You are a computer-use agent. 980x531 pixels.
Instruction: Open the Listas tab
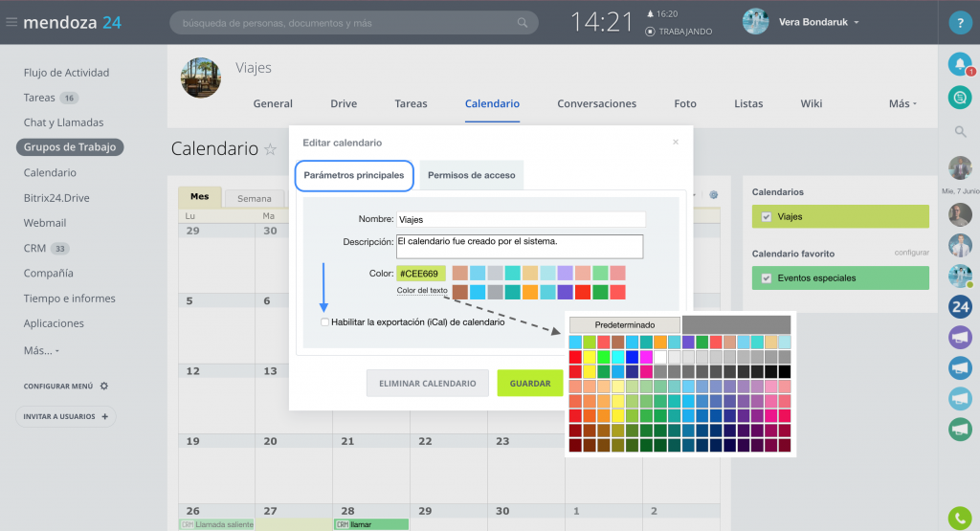coord(748,103)
